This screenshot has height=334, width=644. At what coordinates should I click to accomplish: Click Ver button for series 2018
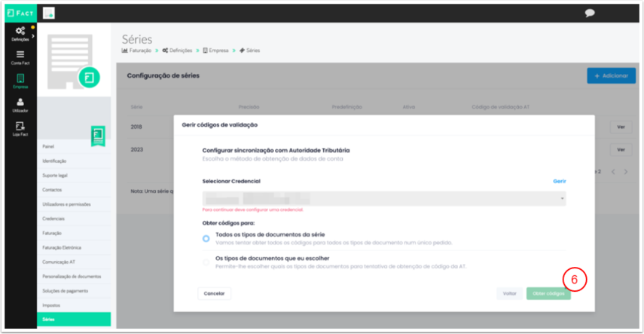click(x=621, y=127)
